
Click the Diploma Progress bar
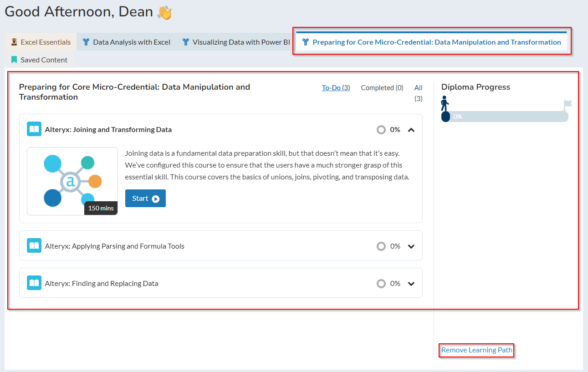505,117
